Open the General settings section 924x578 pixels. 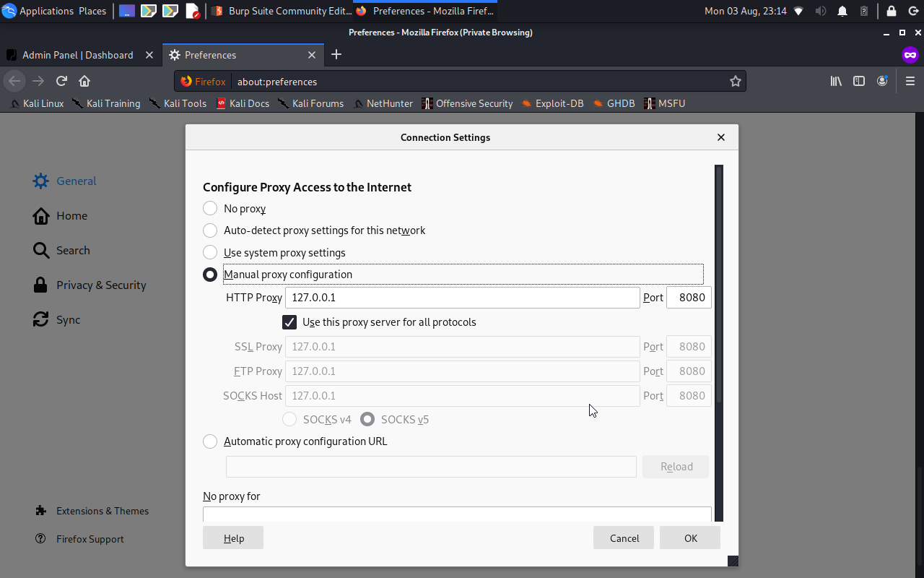pos(76,181)
